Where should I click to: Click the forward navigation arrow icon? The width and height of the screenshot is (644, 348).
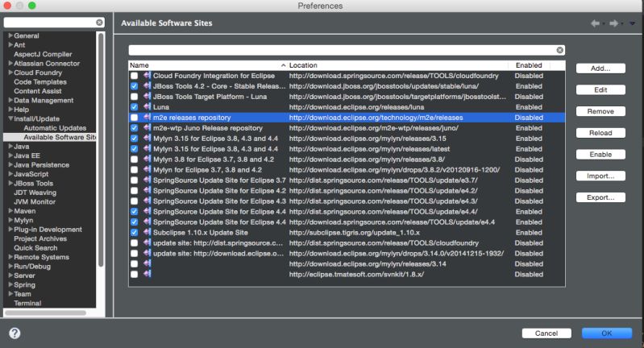click(x=613, y=23)
